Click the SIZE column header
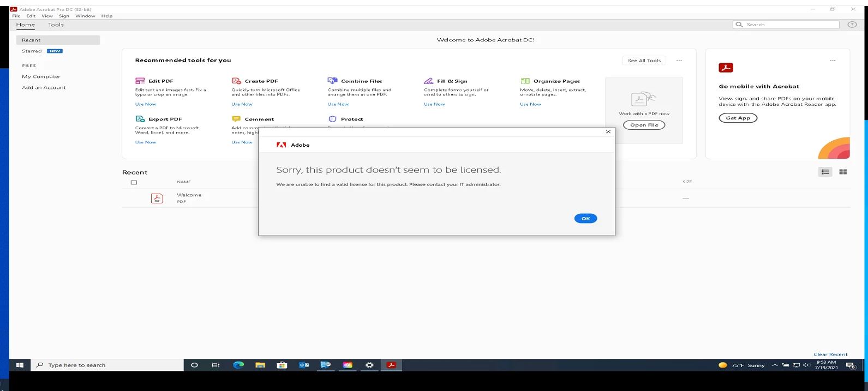Viewport: 868px width, 391px height. (687, 182)
